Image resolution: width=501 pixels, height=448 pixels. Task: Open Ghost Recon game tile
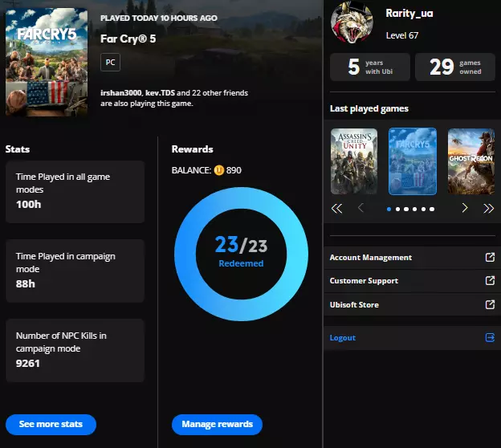(471, 161)
